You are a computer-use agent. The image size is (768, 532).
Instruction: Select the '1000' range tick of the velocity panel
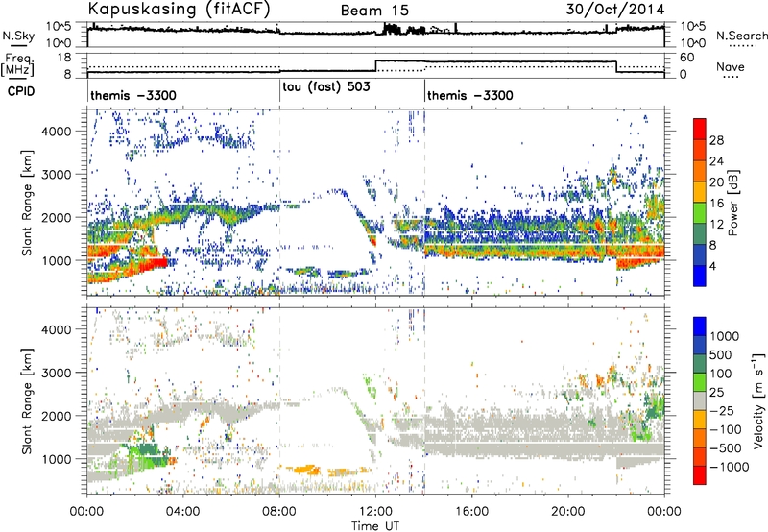click(56, 458)
